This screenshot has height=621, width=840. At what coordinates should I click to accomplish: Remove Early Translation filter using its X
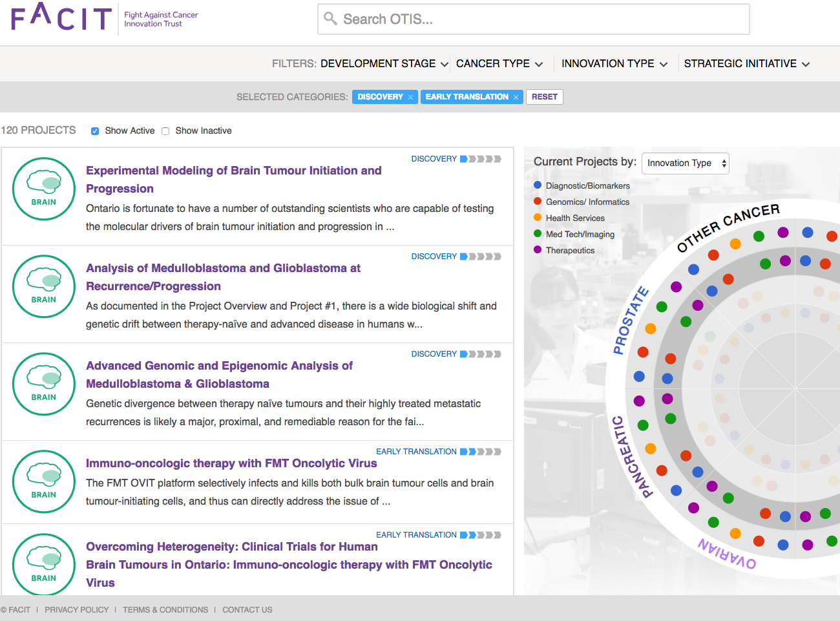(516, 98)
